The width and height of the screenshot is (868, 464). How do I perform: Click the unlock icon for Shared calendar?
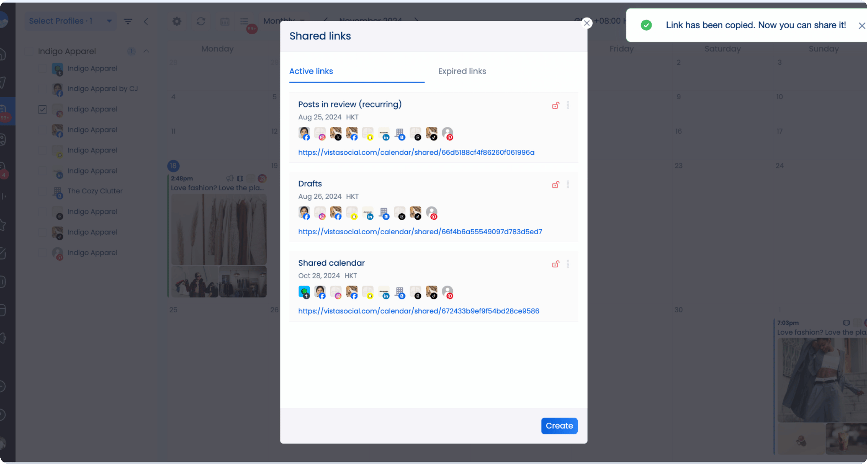click(555, 264)
